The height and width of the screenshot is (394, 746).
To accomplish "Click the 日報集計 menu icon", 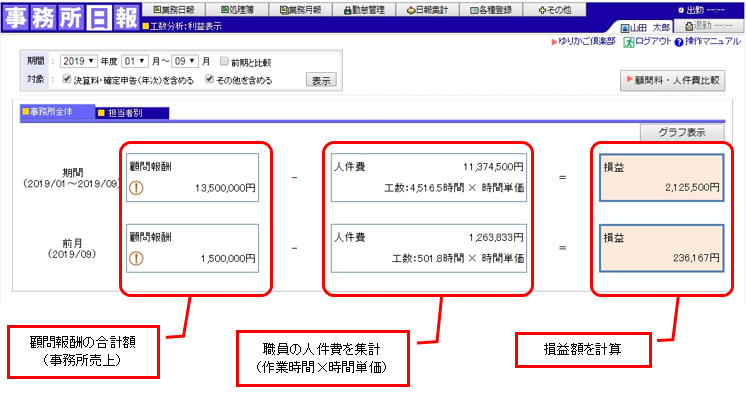I will (411, 10).
